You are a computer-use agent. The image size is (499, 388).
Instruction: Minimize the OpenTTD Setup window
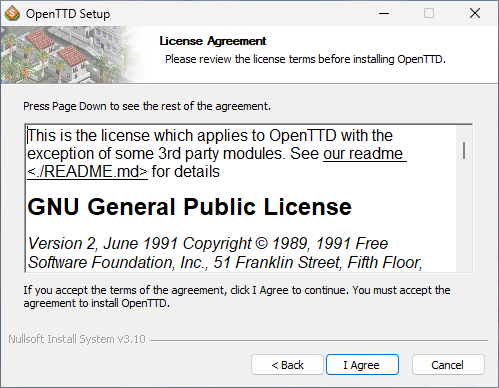point(384,13)
